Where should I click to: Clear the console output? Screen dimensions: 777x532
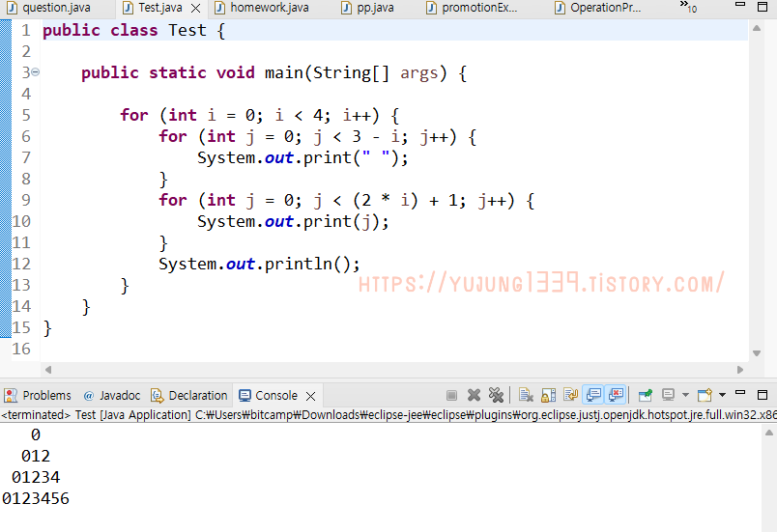pyautogui.click(x=526, y=395)
